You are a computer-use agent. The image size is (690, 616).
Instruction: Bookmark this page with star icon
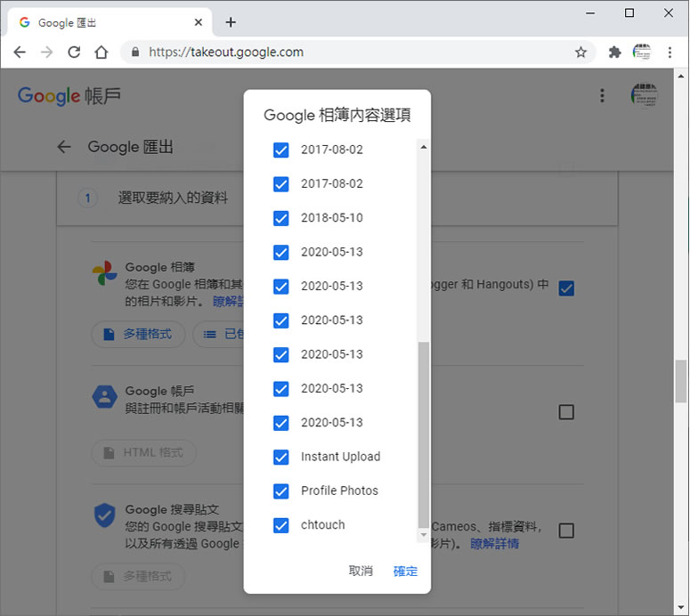(580, 53)
